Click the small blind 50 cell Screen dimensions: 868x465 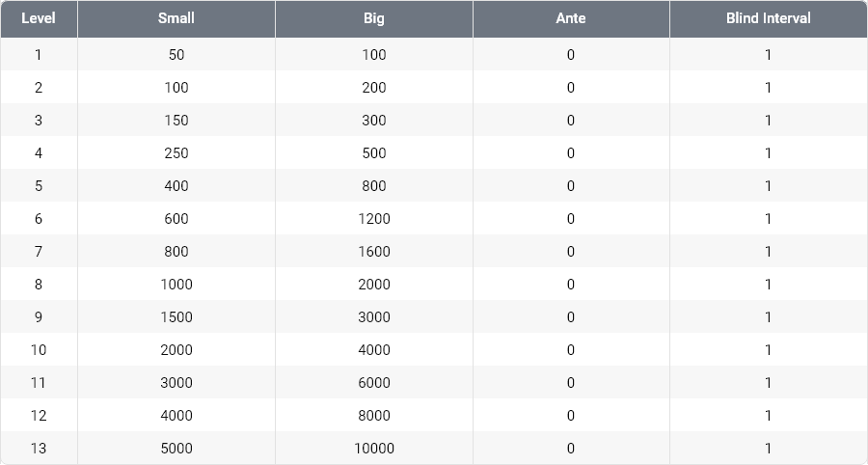(x=176, y=55)
